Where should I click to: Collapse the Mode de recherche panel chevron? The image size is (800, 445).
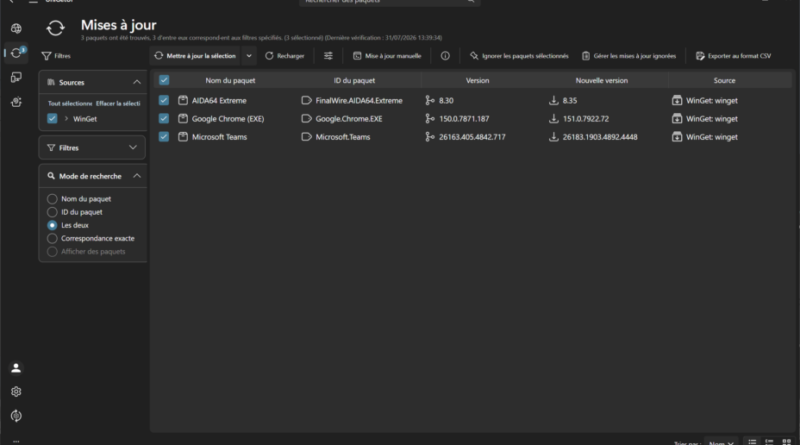click(137, 176)
